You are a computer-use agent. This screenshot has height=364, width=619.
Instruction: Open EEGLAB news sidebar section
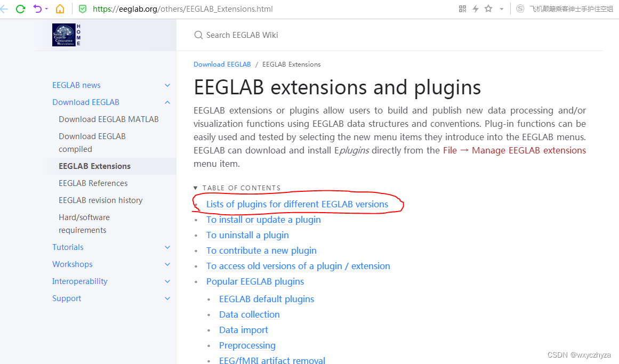point(76,85)
